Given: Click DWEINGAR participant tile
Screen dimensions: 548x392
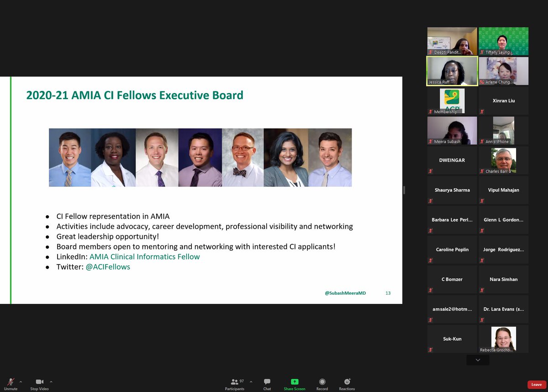Looking at the screenshot, I should [x=452, y=160].
